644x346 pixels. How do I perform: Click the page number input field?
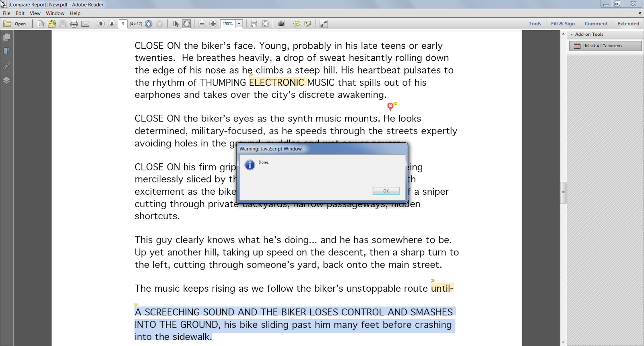point(123,24)
